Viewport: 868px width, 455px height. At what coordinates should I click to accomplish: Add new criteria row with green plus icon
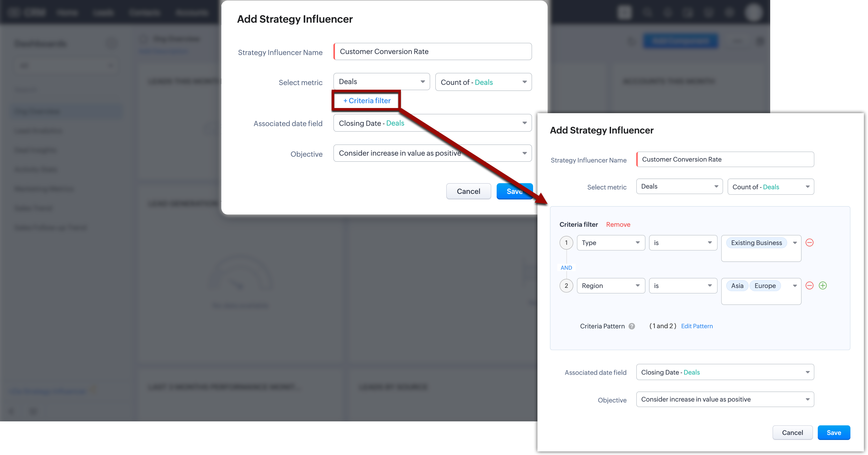click(822, 286)
